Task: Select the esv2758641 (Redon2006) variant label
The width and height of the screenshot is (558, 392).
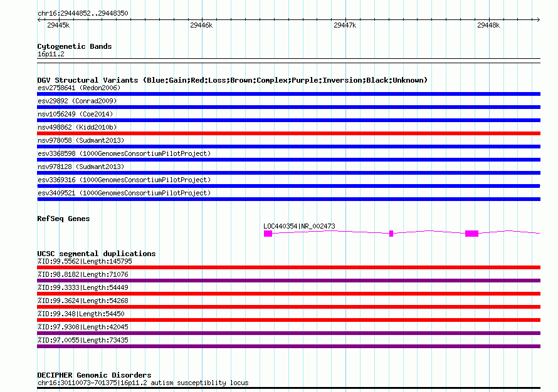Action: click(79, 88)
